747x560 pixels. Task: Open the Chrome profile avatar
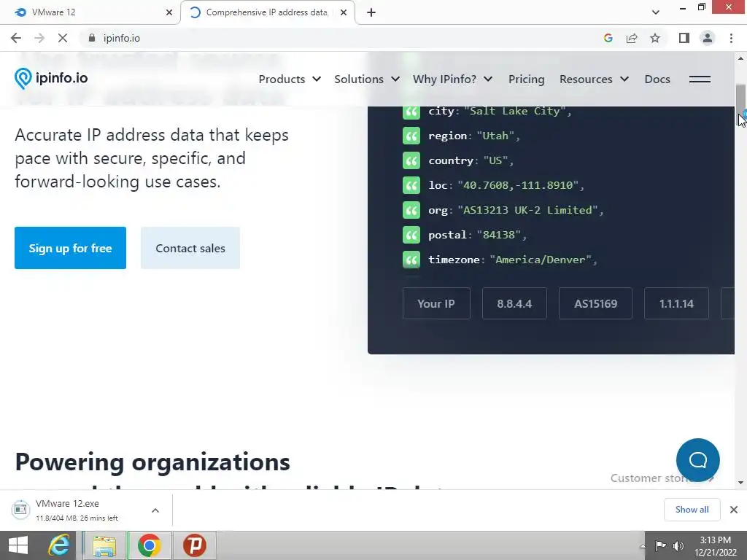708,38
